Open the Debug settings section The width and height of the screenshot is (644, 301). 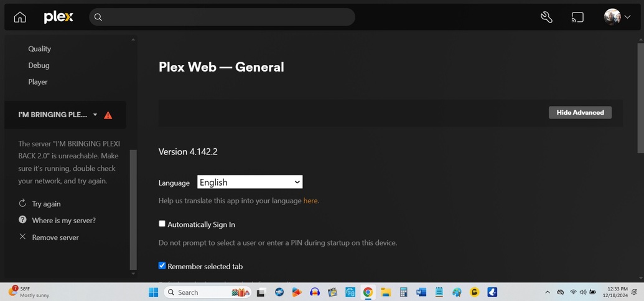click(x=39, y=65)
